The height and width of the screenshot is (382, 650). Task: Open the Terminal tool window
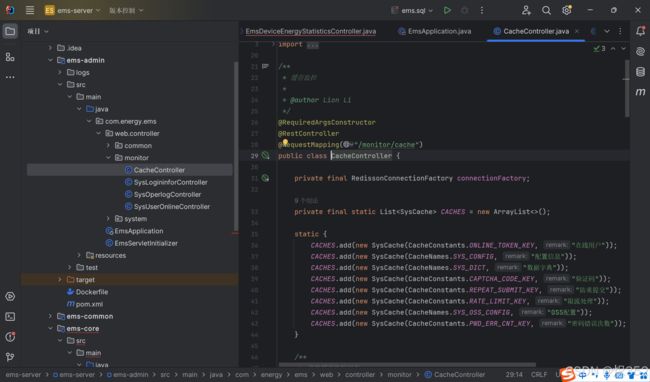[10, 317]
